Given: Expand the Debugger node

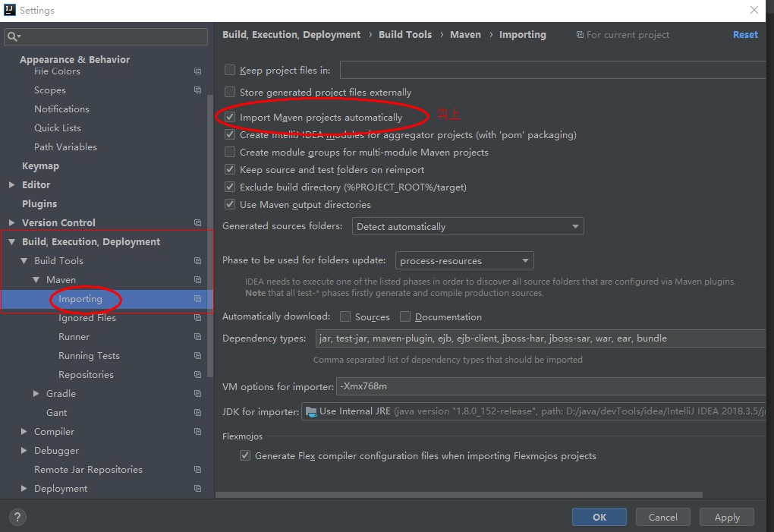Looking at the screenshot, I should tap(24, 450).
